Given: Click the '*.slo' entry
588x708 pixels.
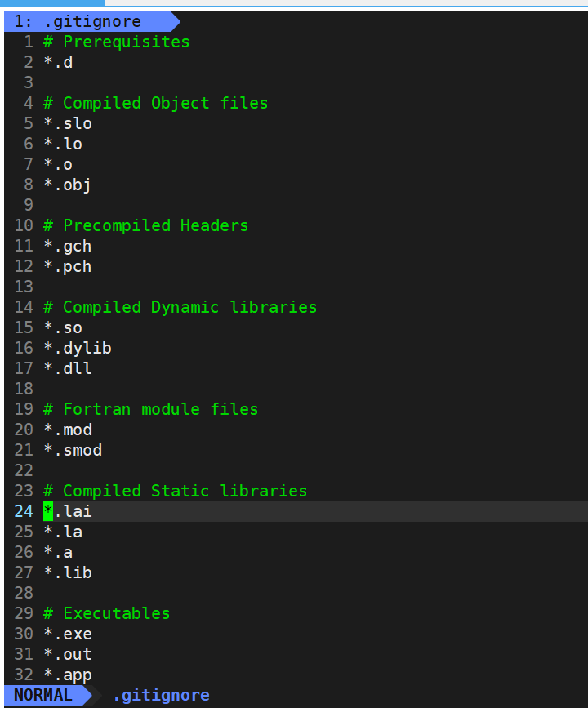Looking at the screenshot, I should tap(67, 123).
